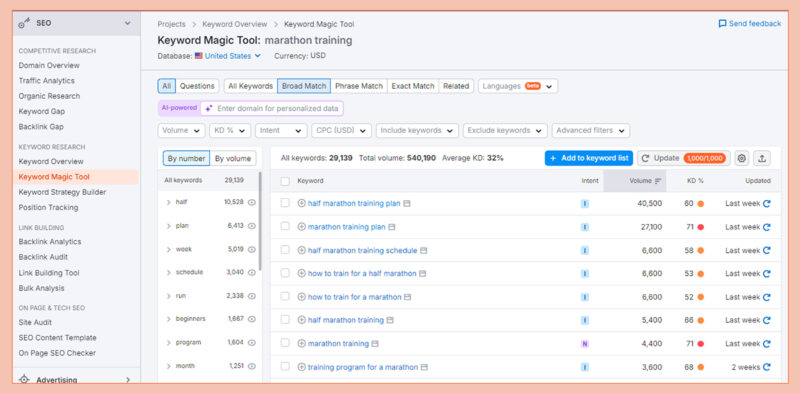This screenshot has height=393, width=800.
Task: Click plus icon beside half marathon training schedule
Action: (302, 250)
